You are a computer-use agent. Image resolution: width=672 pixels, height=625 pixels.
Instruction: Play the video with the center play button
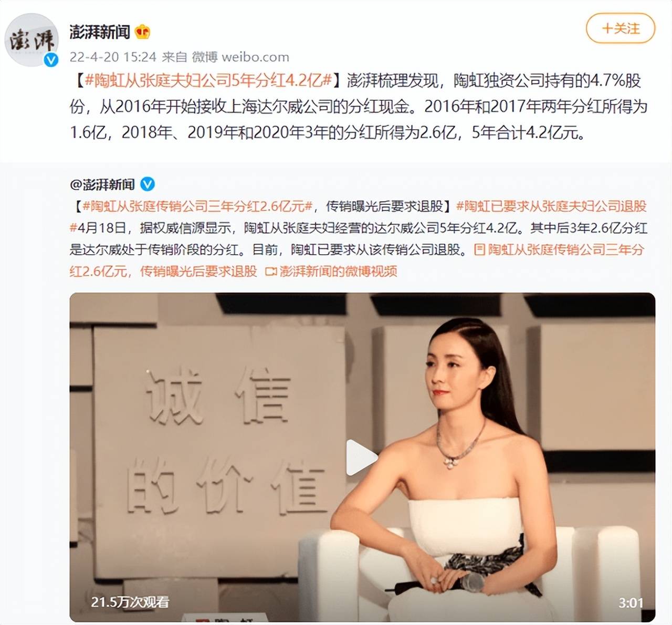362,457
